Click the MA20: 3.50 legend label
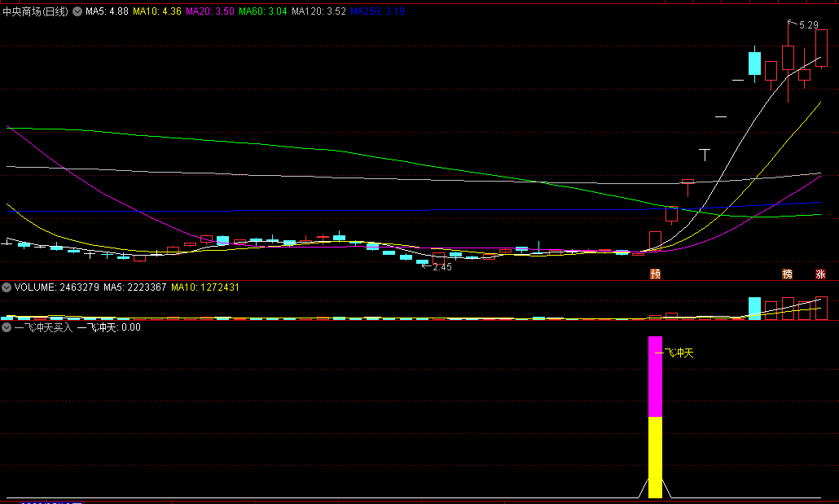Image resolution: width=839 pixels, height=504 pixels. pyautogui.click(x=210, y=11)
